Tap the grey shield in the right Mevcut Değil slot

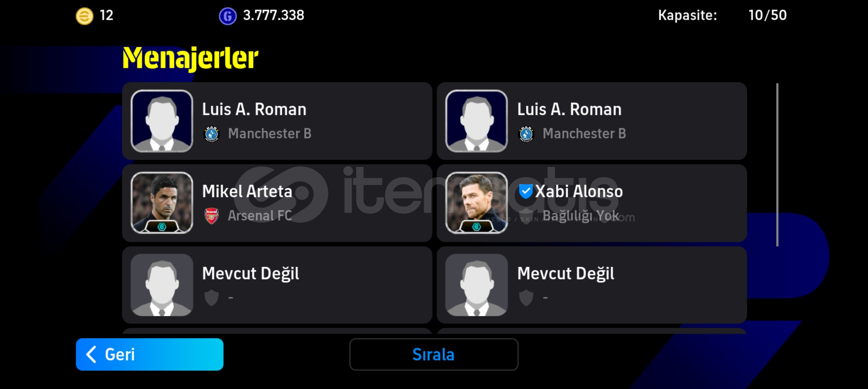click(526, 298)
